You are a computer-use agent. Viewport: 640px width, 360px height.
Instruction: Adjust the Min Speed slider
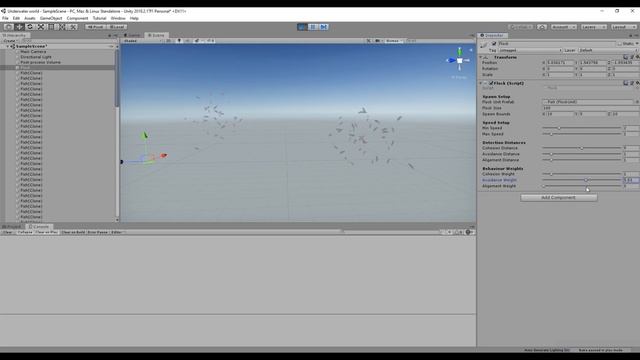pos(582,128)
